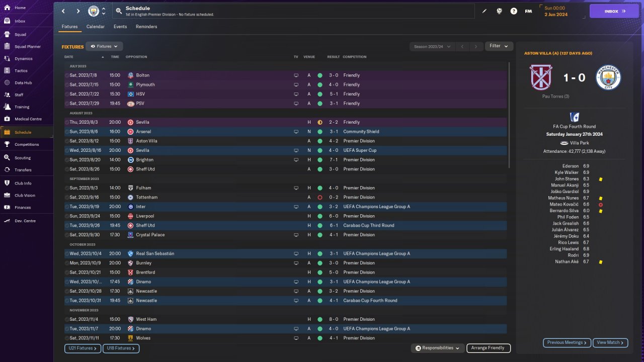This screenshot has width=644, height=362.
Task: Open the Data Hub sidebar icon
Action: [x=7, y=83]
